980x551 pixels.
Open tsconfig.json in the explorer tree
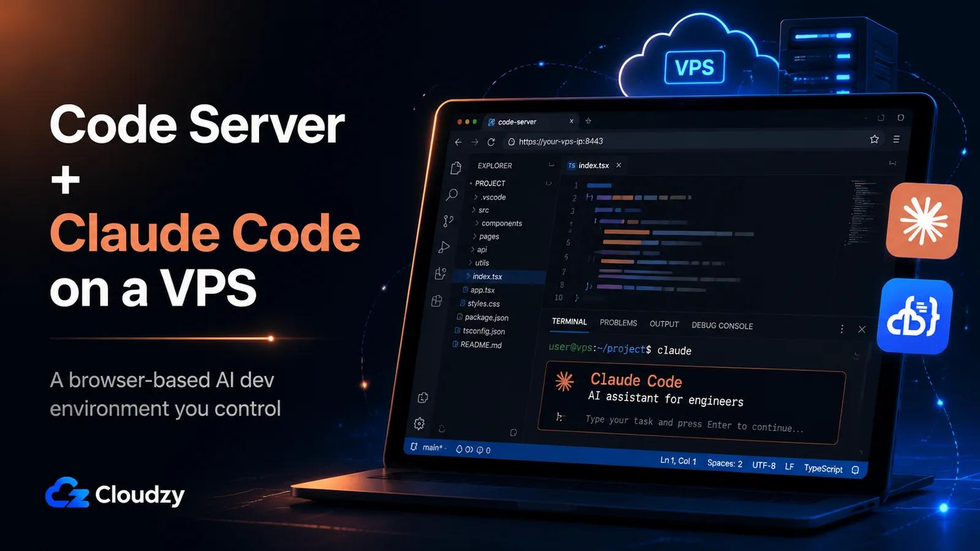coord(480,331)
